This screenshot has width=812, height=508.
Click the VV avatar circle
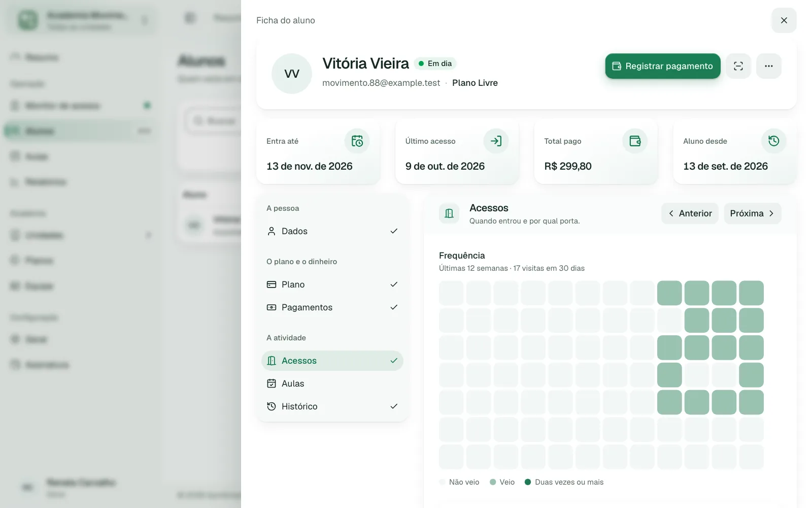(292, 74)
